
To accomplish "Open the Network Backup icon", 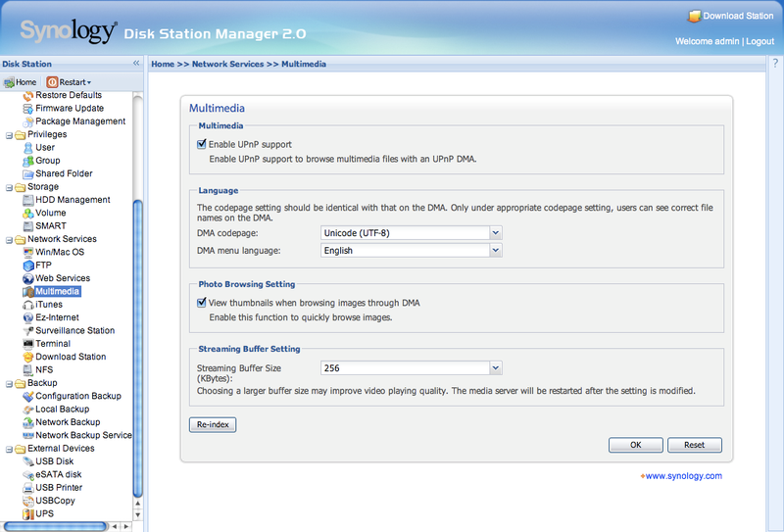I will tap(28, 422).
